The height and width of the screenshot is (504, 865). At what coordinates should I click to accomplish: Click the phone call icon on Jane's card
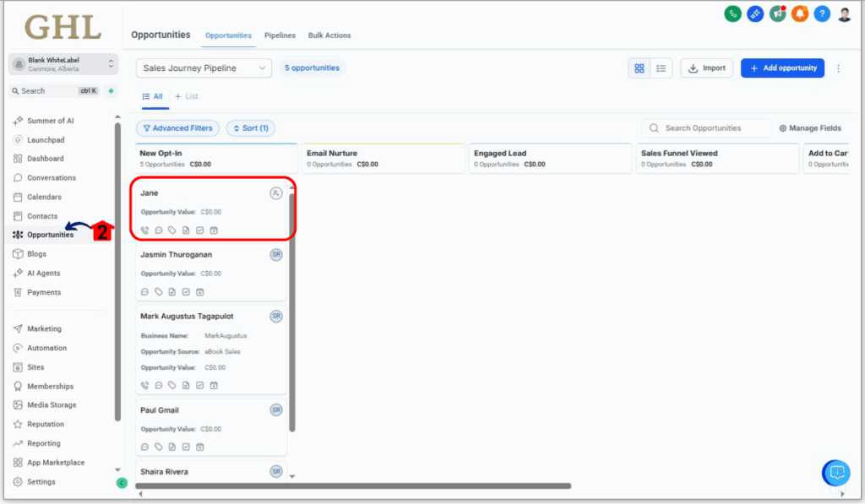point(144,230)
